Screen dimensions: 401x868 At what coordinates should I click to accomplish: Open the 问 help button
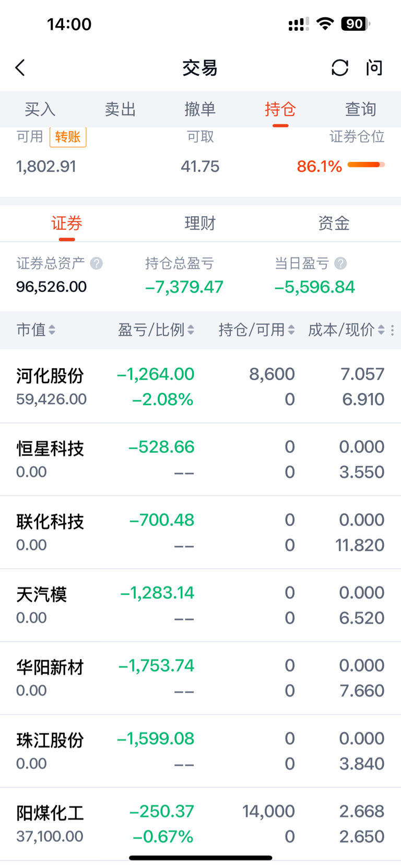pyautogui.click(x=374, y=67)
